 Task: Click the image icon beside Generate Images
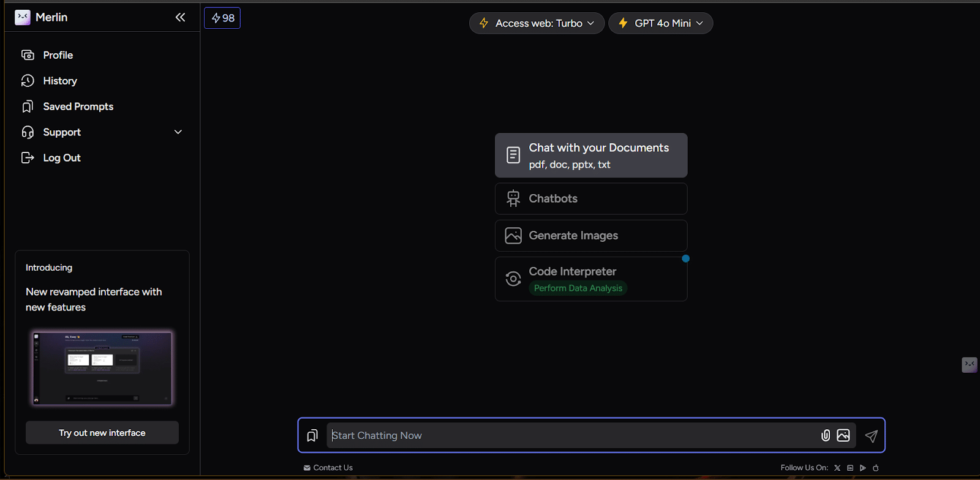[513, 236]
